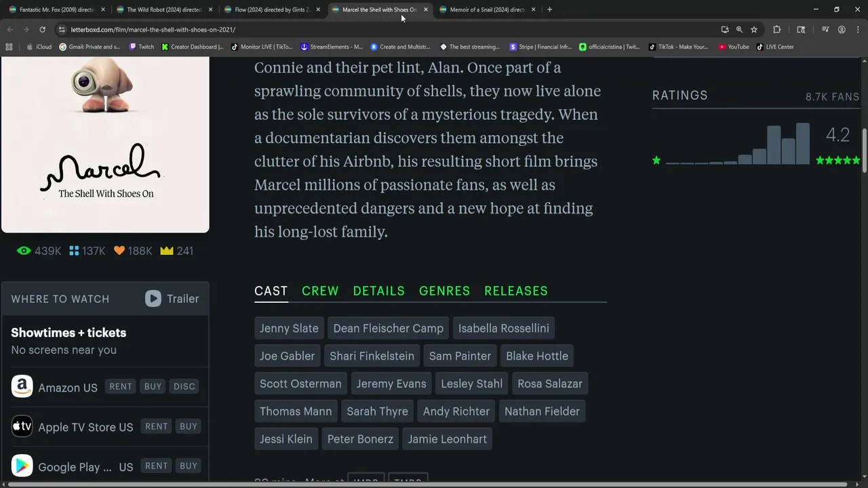Image resolution: width=868 pixels, height=488 pixels.
Task: Click DISC for Amazon US
Action: [x=184, y=386]
